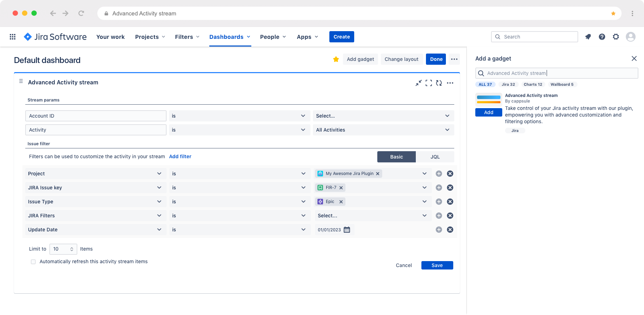
Task: Refresh the Advanced Activity stream gadget
Action: [x=439, y=83]
